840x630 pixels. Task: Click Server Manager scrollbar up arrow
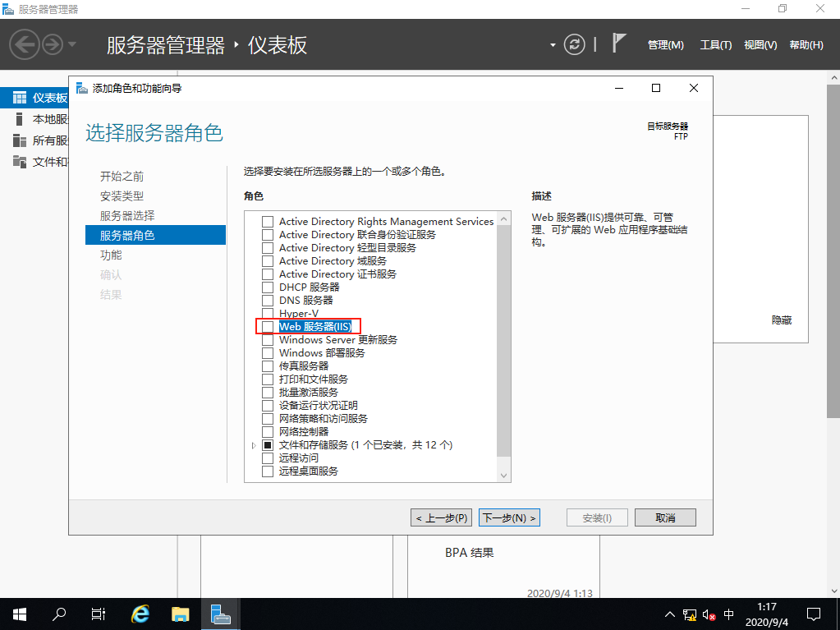click(x=833, y=78)
